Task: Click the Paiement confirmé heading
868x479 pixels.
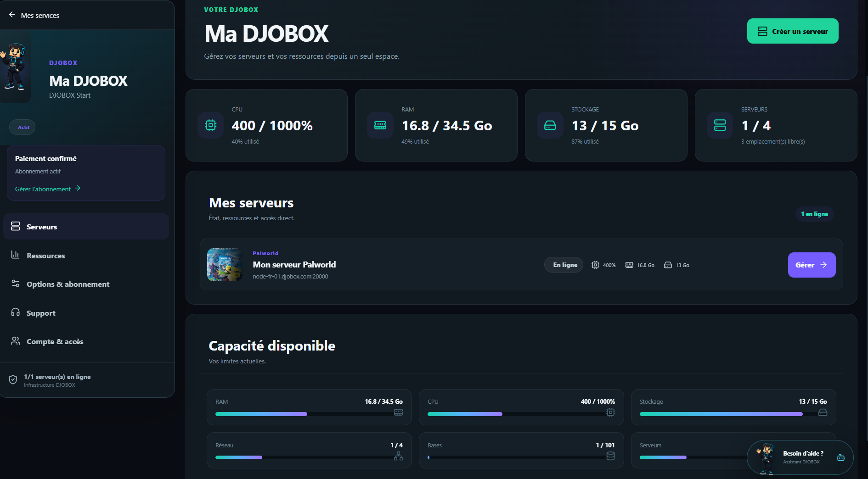Action: click(45, 158)
